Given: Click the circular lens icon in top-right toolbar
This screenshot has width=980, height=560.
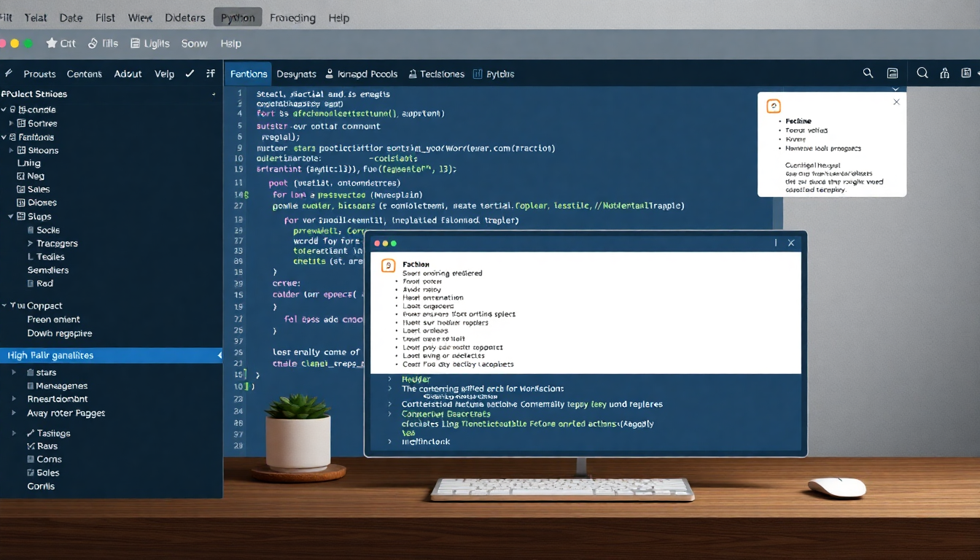Looking at the screenshot, I should [x=922, y=73].
